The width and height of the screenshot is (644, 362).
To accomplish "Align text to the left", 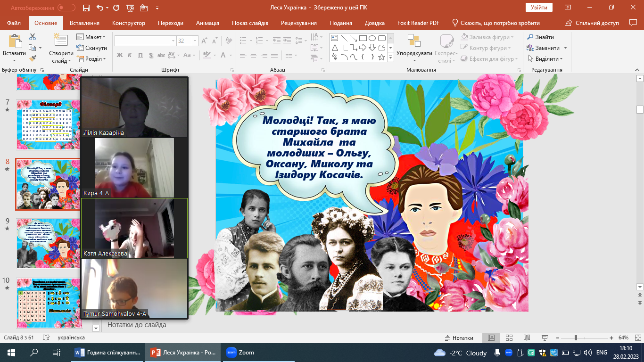I will pos(243,55).
